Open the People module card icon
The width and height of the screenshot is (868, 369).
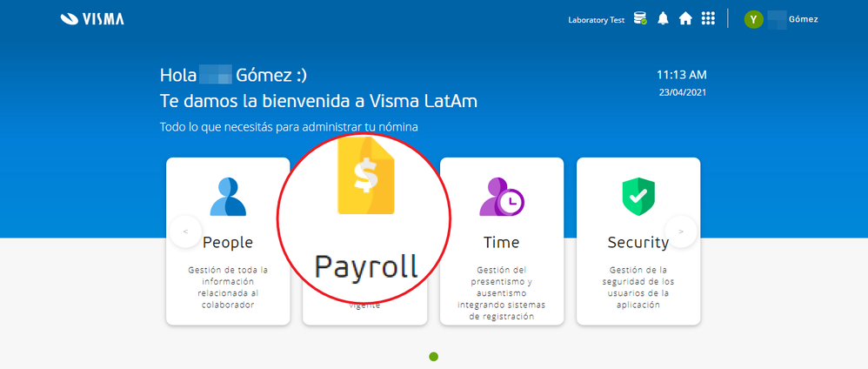(228, 197)
